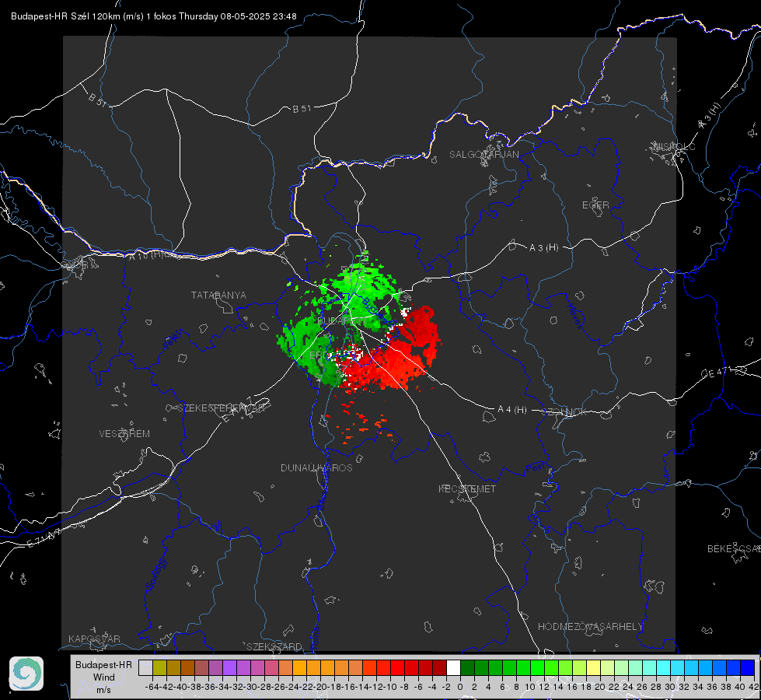
Task: Click the 'Budapest-HR Wind m/s' legend label
Action: (x=104, y=677)
